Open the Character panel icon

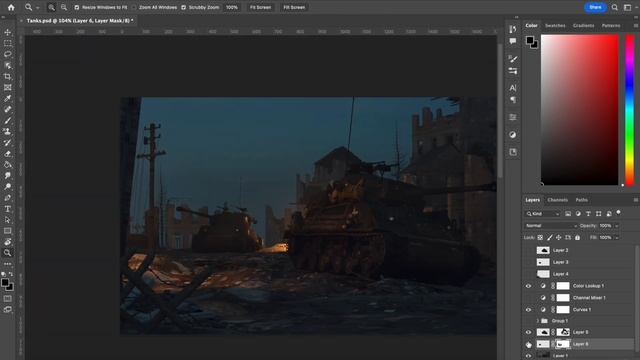point(513,88)
